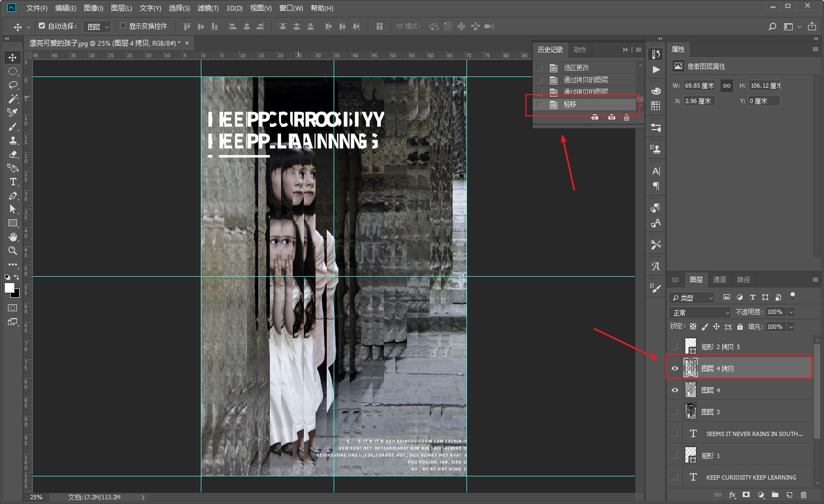Click the W width field 69.85 厘米
This screenshot has width=824, height=504.
click(x=699, y=86)
